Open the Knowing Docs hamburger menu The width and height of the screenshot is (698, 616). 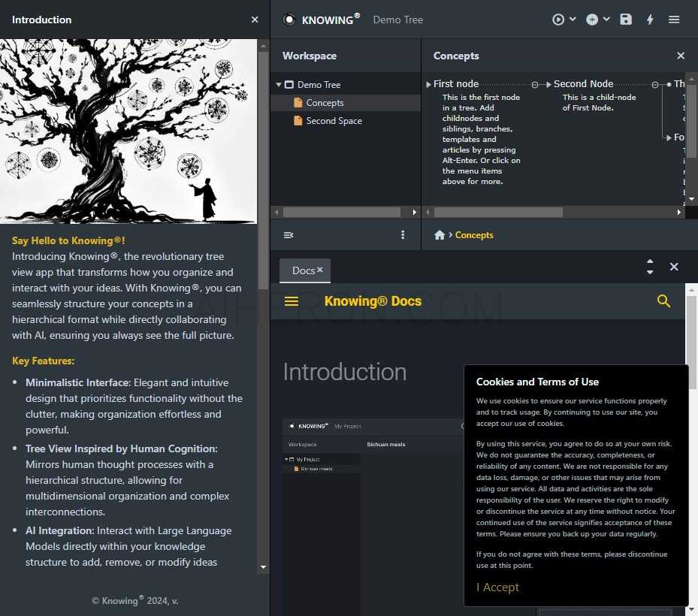pyautogui.click(x=291, y=301)
